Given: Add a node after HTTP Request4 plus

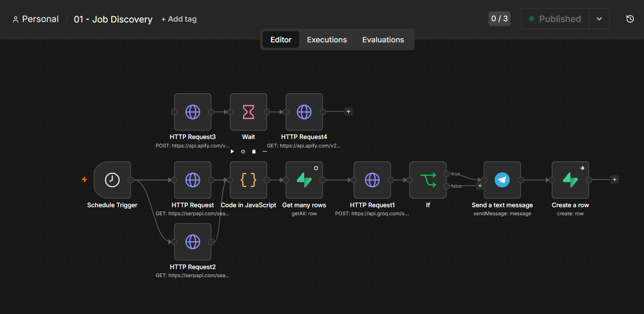Looking at the screenshot, I should coord(348,111).
